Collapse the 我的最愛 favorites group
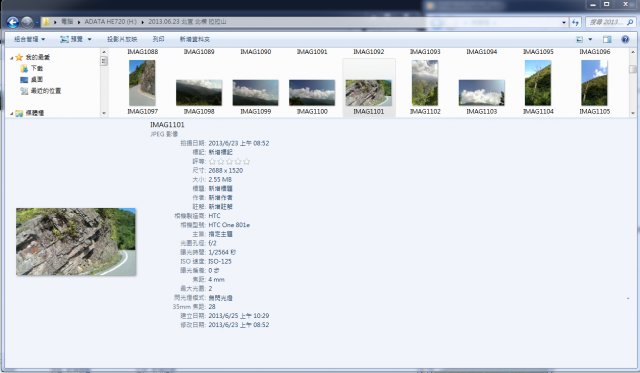Screen dimensions: 640x373 [11, 58]
